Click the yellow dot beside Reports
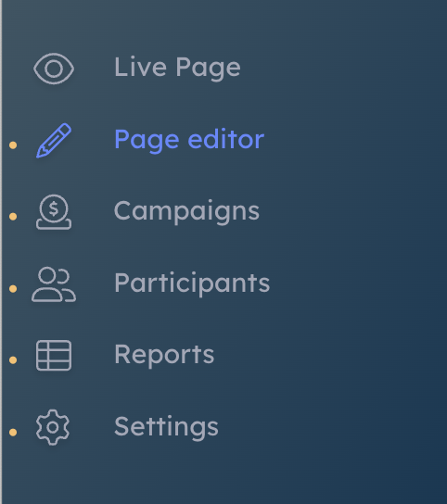Viewport: 447px width, 504px height. (x=13, y=360)
